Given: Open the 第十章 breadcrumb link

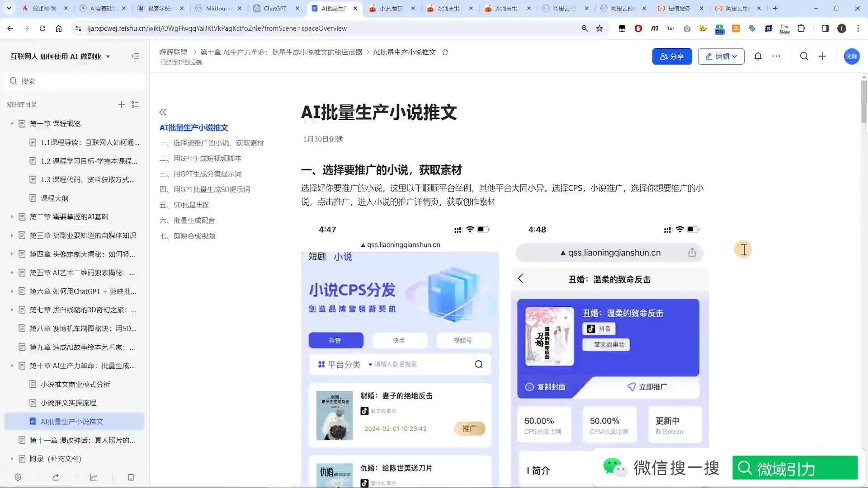Looking at the screenshot, I should [281, 52].
